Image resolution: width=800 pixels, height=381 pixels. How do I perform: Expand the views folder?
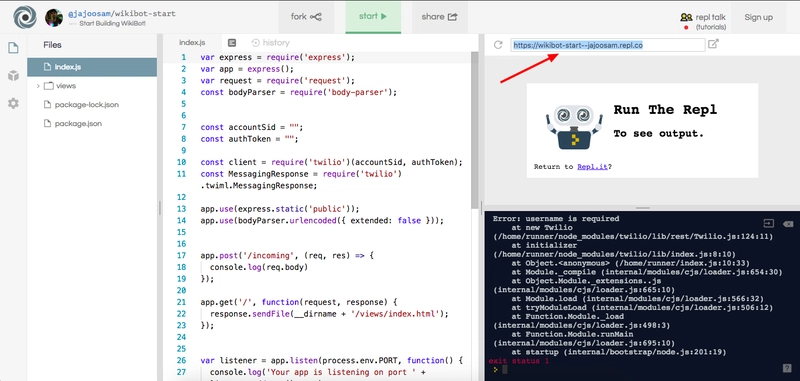38,86
